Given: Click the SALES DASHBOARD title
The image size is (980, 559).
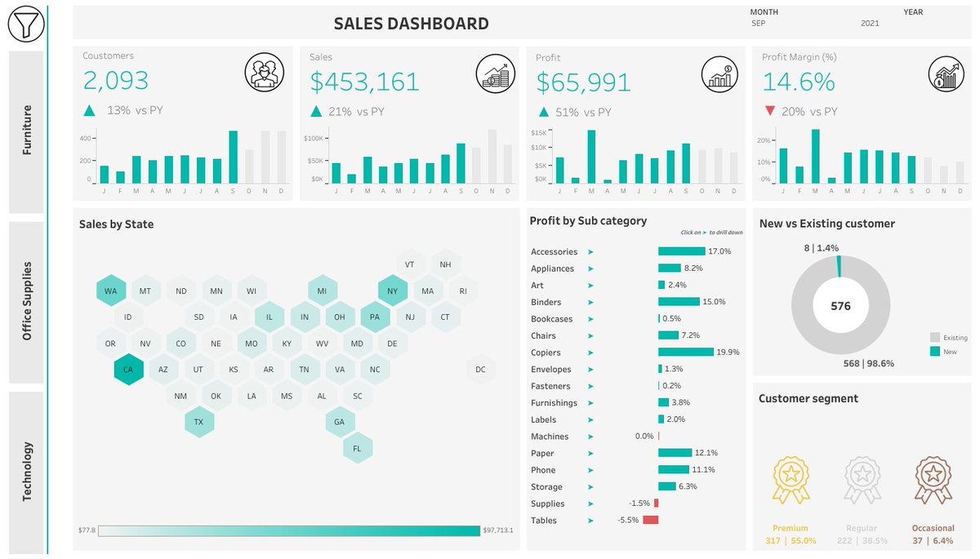Looking at the screenshot, I should click(412, 24).
